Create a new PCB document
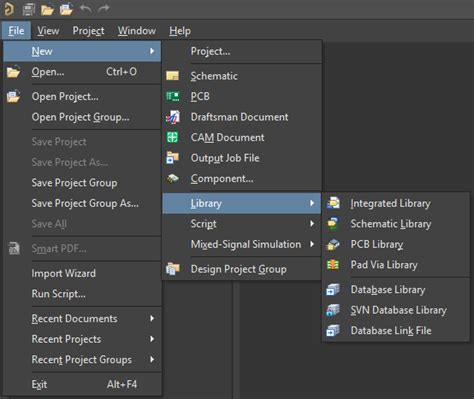This screenshot has width=474, height=399. (x=242, y=96)
